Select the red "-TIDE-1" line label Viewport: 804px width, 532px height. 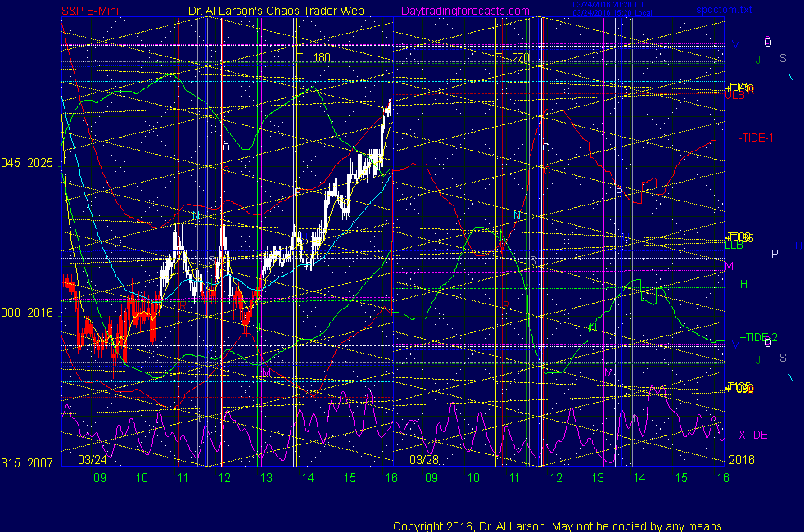click(x=756, y=138)
